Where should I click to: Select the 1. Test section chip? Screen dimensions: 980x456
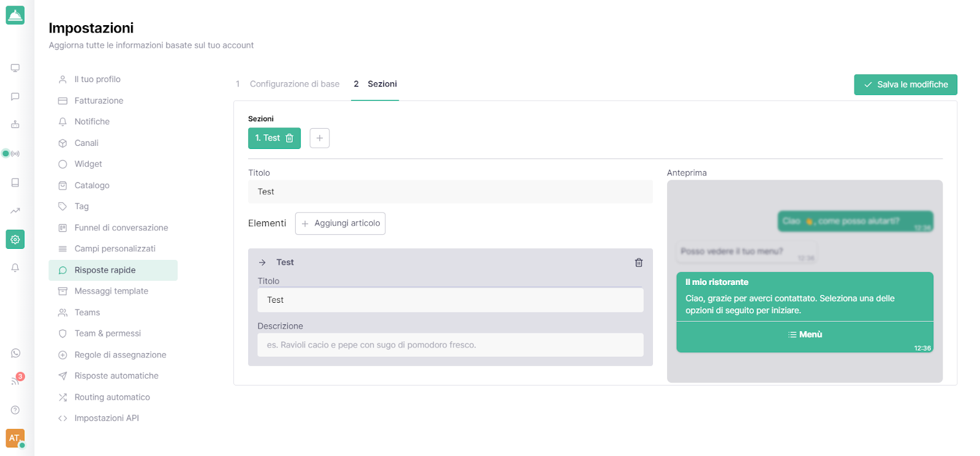click(x=274, y=139)
